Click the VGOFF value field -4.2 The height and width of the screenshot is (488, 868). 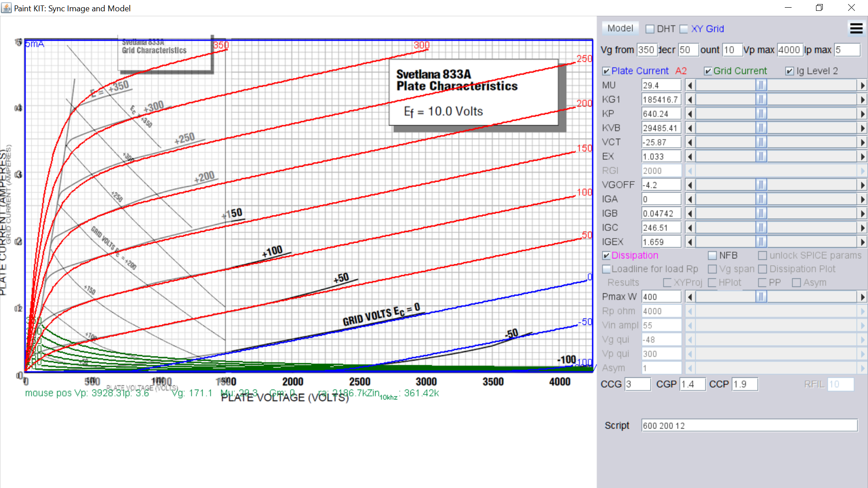(x=661, y=185)
